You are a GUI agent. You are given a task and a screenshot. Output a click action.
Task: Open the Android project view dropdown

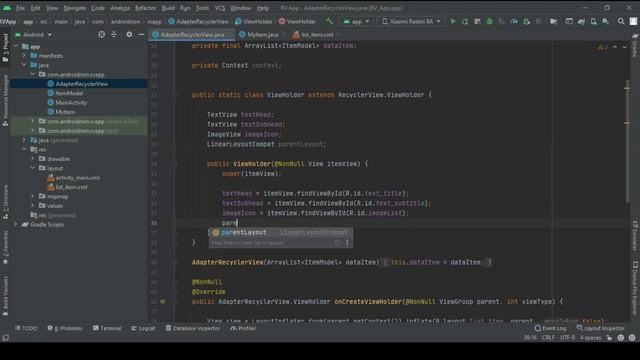point(33,35)
